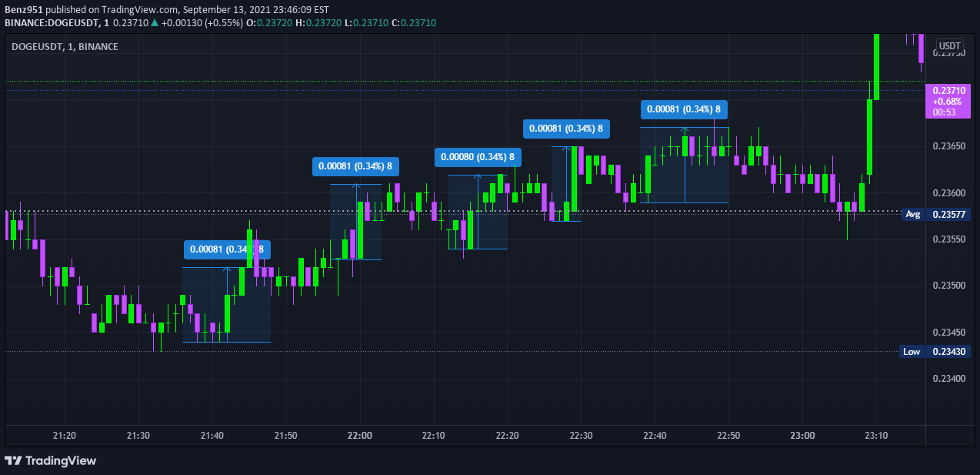The height and width of the screenshot is (475, 980).
Task: Select the 0.00081 measurement label above 22:00 candles
Action: 355,166
